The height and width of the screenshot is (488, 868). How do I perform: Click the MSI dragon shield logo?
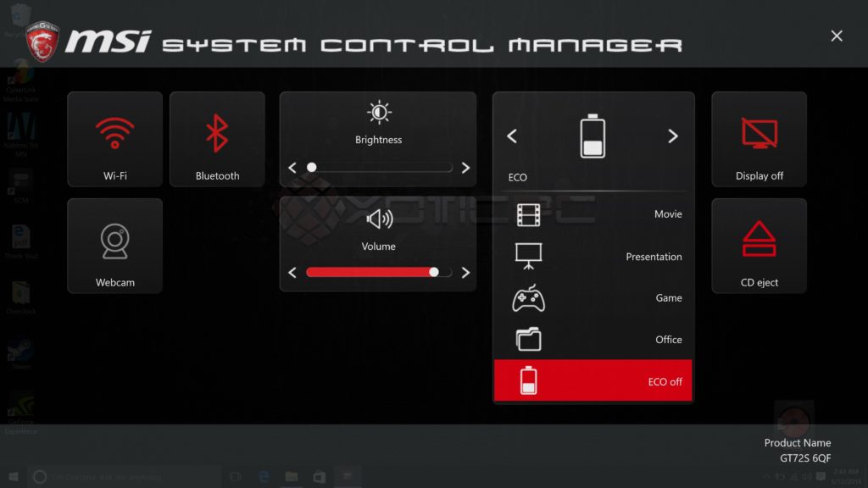[x=42, y=41]
